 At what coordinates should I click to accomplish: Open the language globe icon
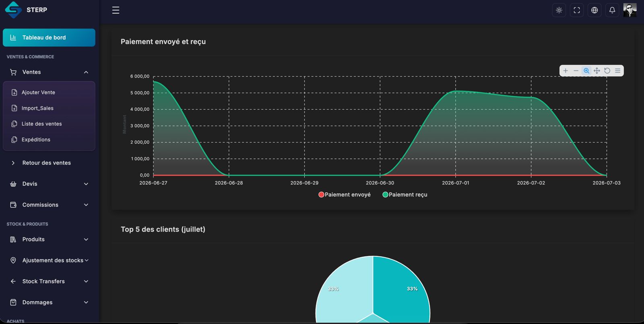coord(594,10)
